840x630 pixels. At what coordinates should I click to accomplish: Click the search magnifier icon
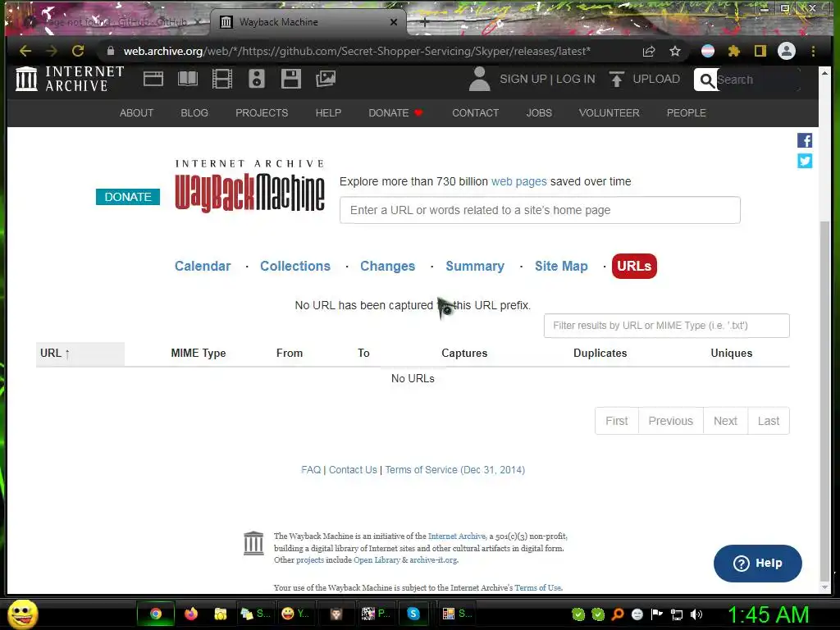[x=706, y=80]
